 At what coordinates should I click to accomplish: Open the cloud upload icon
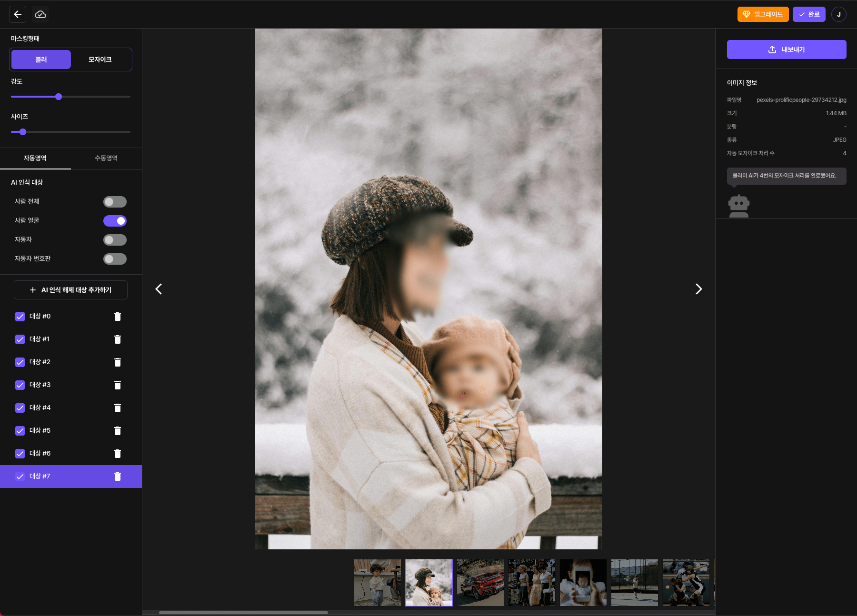point(40,14)
